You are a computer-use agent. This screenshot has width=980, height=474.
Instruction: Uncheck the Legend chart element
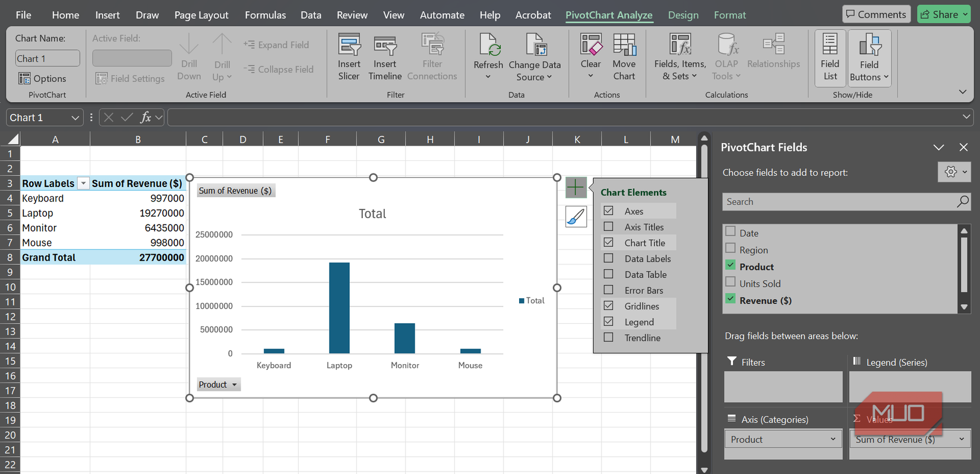(609, 322)
